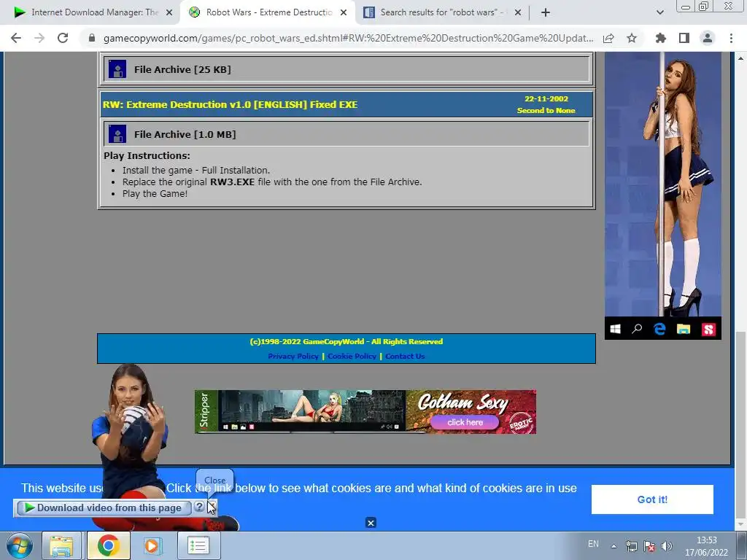Open the Chrome extensions puzzle icon

point(661,38)
